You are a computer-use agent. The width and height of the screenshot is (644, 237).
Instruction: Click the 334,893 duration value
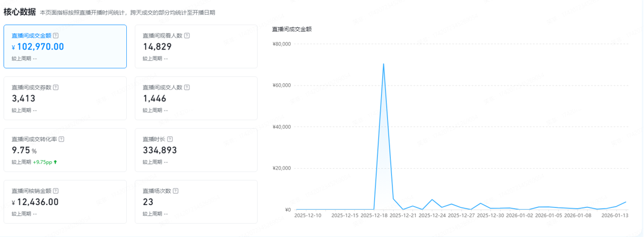point(160,150)
